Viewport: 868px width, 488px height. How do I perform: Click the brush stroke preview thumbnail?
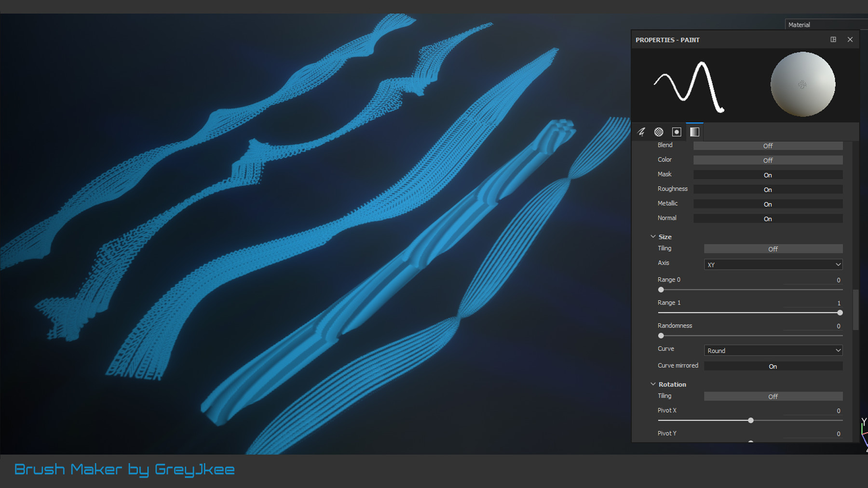(x=689, y=87)
